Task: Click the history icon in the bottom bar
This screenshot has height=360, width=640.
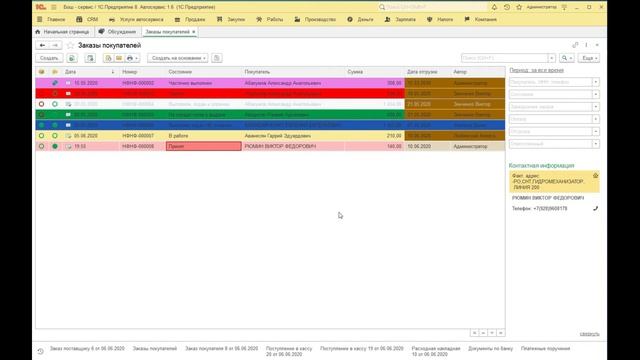Action: (x=40, y=351)
